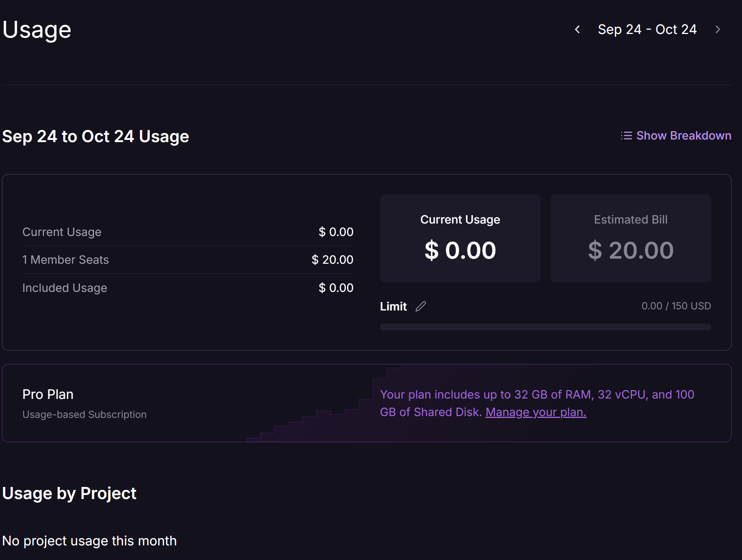Click the usage limit progress bar
The width and height of the screenshot is (742, 560).
[545, 327]
